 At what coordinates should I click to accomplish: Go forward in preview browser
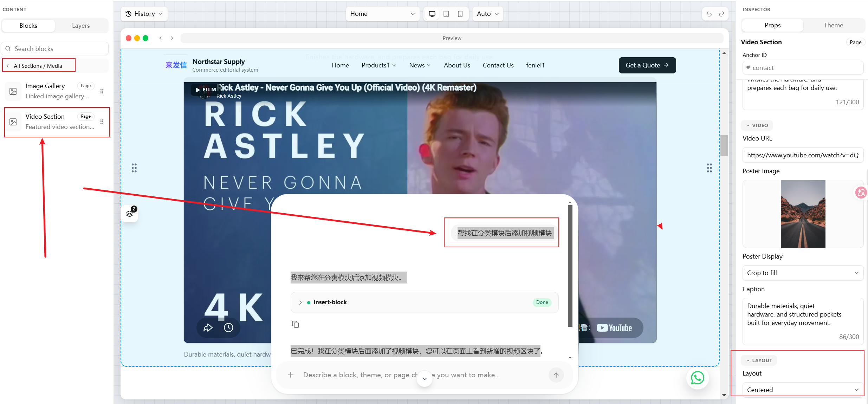[x=172, y=38]
